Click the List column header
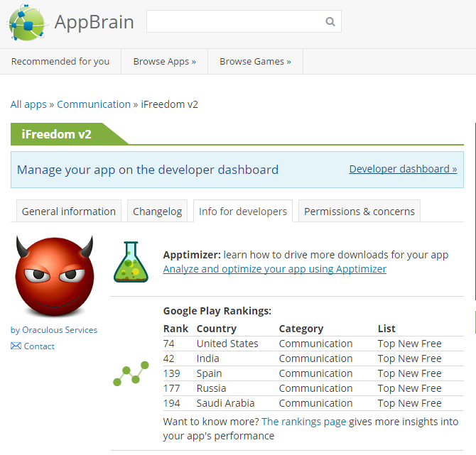This screenshot has height=455, width=476. [x=386, y=329]
